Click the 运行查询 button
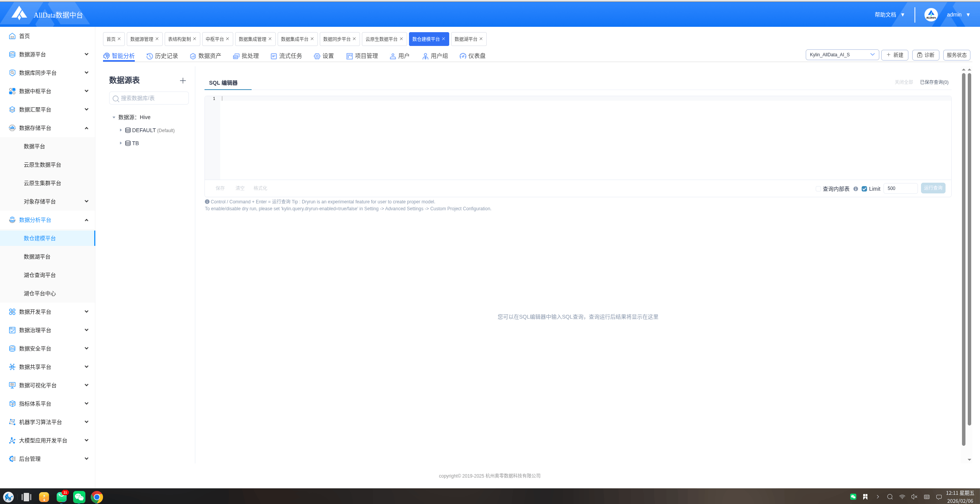The height and width of the screenshot is (504, 980). (933, 188)
